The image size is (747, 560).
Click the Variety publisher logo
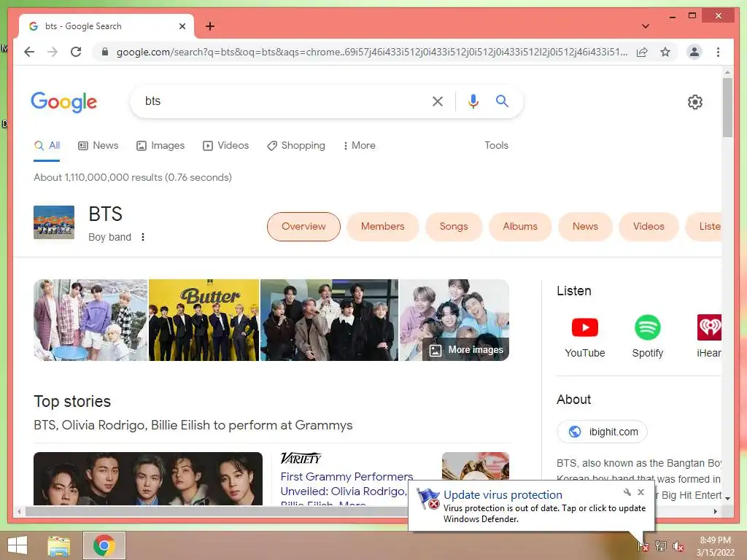pos(301,458)
